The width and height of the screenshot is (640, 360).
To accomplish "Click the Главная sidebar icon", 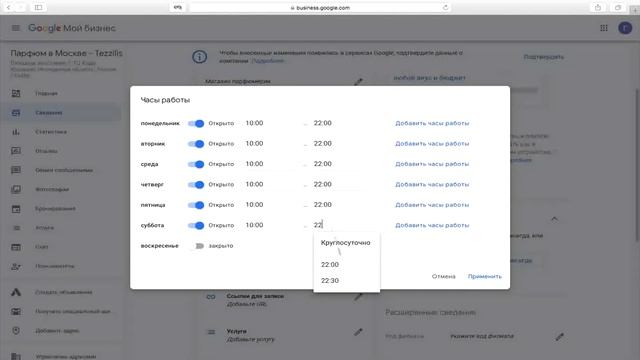I will click(x=16, y=93).
